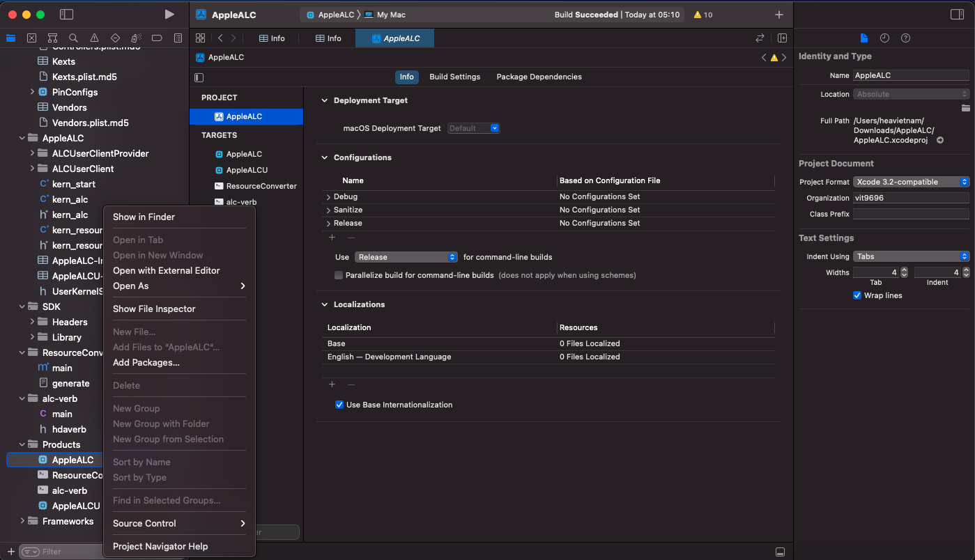This screenshot has width=975, height=560.
Task: Hide the project and targets list icon
Action: 199,77
